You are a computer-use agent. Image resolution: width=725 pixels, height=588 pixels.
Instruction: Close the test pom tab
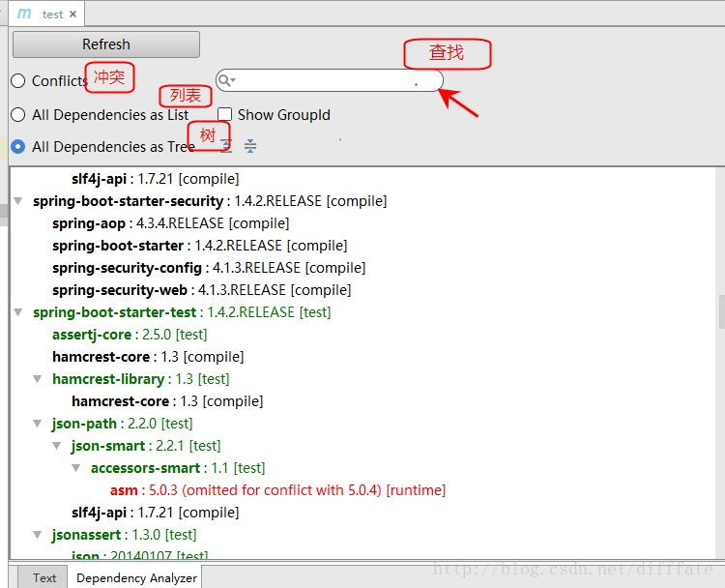(73, 15)
